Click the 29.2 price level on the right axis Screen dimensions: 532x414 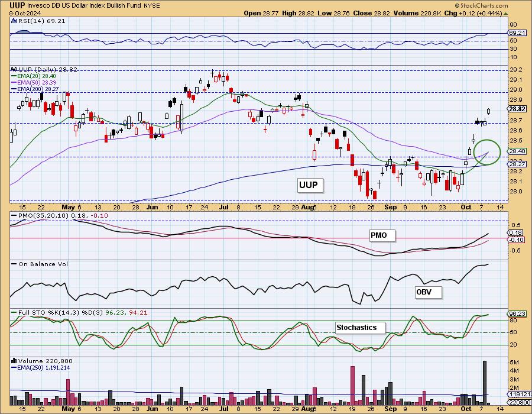point(517,70)
